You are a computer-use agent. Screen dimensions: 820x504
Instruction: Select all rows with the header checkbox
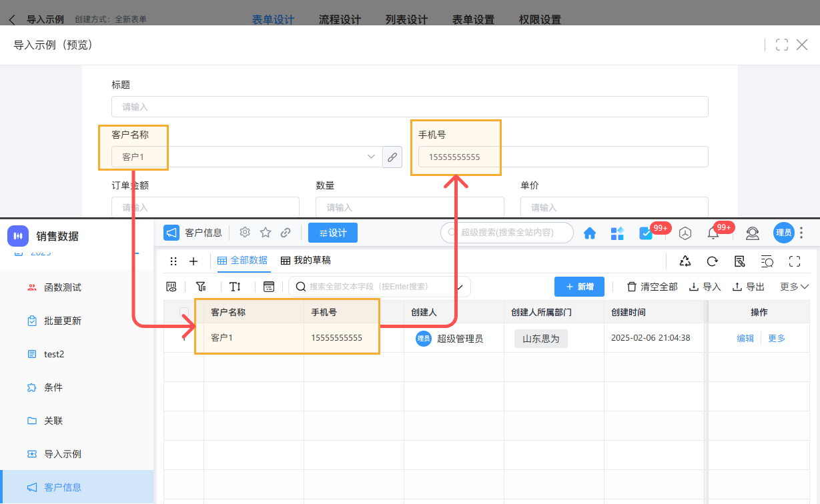(184, 311)
